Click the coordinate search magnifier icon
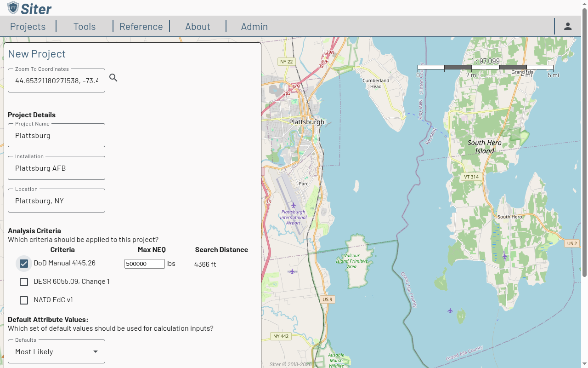Screen dimensions: 588x368 113,77
